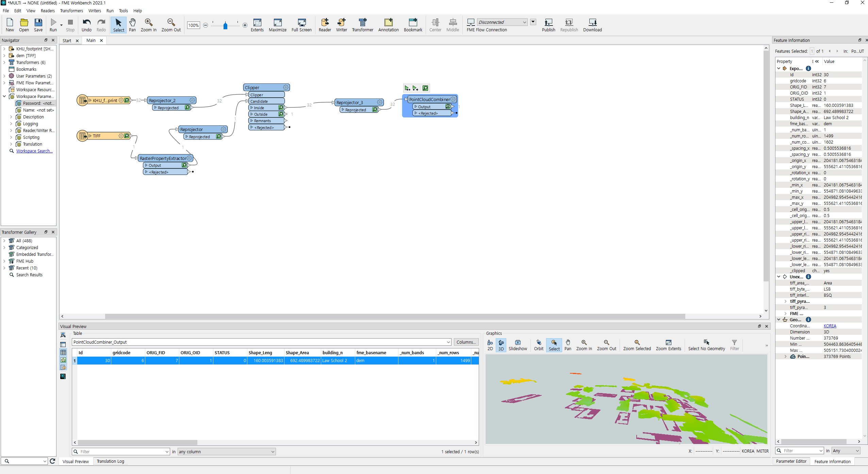Screen dimensions: 868x474
Task: Maximize the canvas with Maximize icon
Action: point(278,25)
